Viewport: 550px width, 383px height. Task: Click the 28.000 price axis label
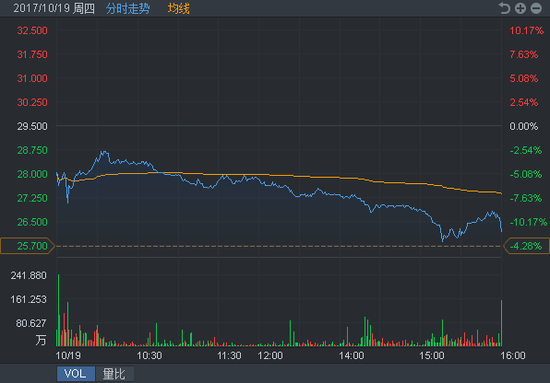[x=32, y=174]
